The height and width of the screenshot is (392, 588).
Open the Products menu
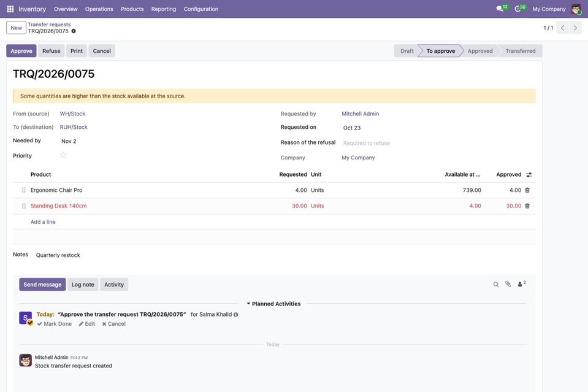click(132, 9)
